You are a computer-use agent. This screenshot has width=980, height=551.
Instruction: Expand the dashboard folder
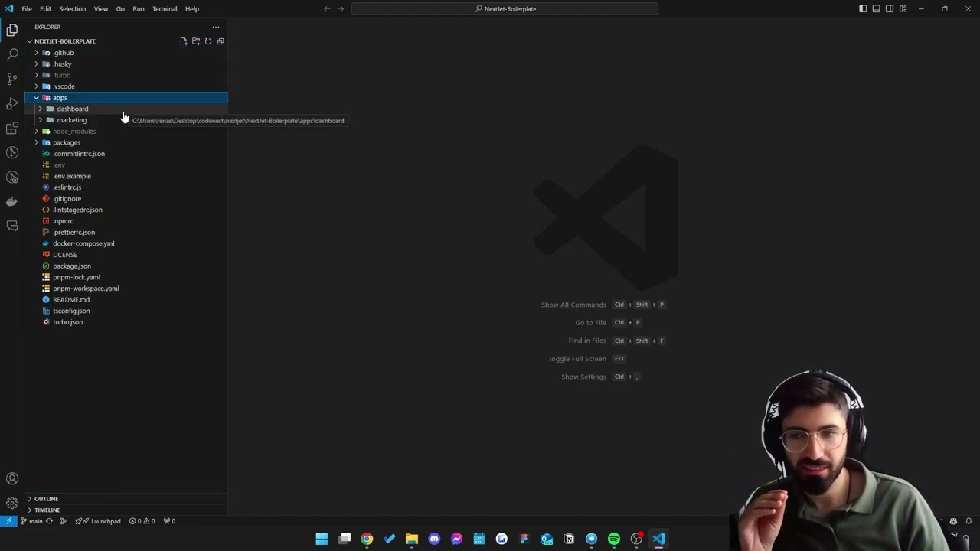click(126, 109)
